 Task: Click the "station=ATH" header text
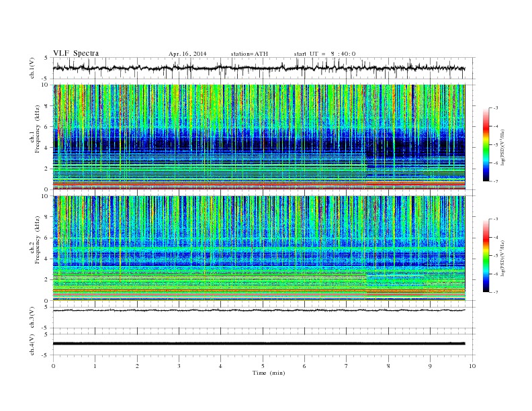click(x=249, y=54)
